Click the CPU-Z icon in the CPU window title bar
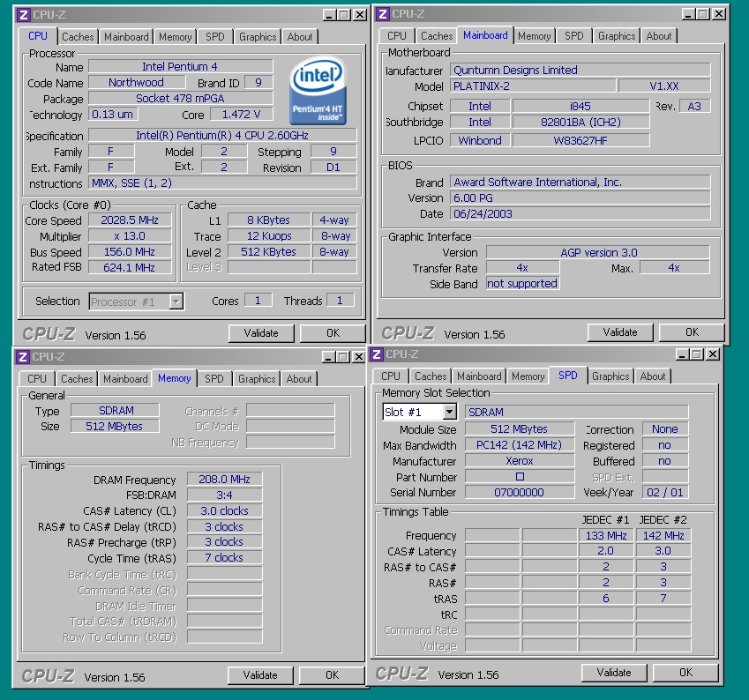This screenshot has width=749, height=700. [x=24, y=15]
